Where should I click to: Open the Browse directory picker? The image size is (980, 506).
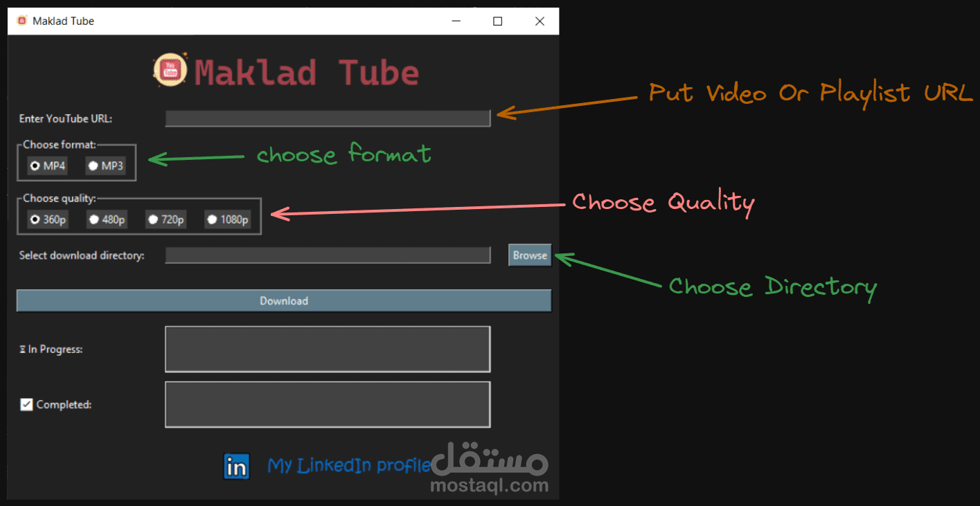(x=529, y=255)
